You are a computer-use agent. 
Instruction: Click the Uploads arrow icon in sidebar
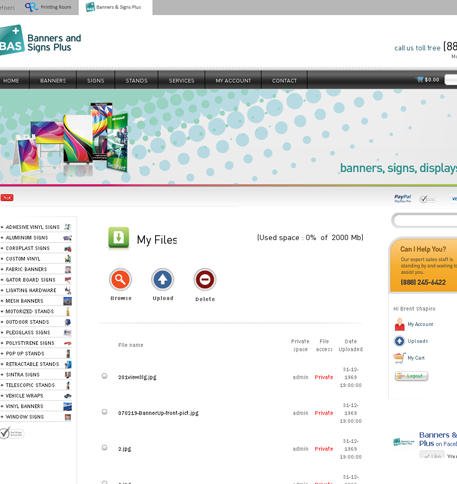pos(399,341)
